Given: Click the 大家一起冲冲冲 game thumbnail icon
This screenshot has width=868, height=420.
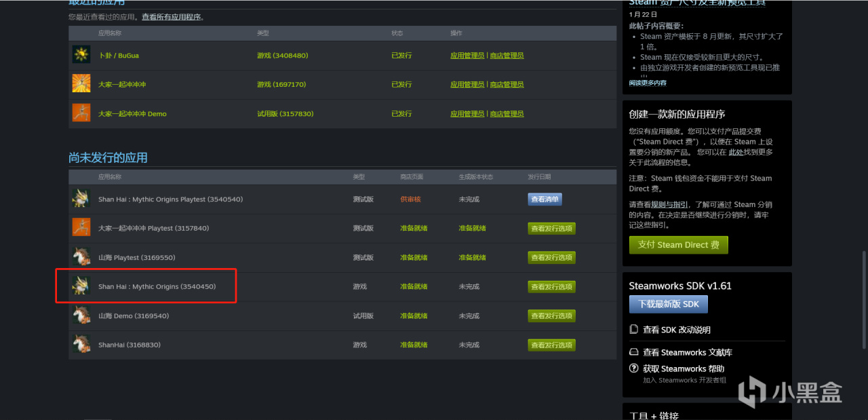Looking at the screenshot, I should (x=81, y=84).
